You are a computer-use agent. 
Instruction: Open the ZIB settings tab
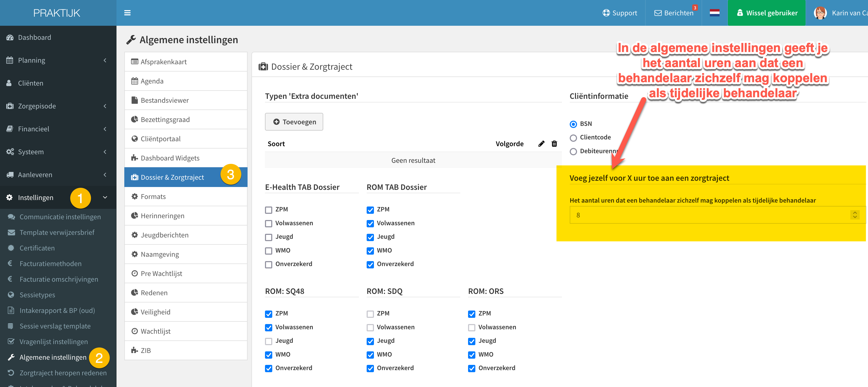pos(186,350)
